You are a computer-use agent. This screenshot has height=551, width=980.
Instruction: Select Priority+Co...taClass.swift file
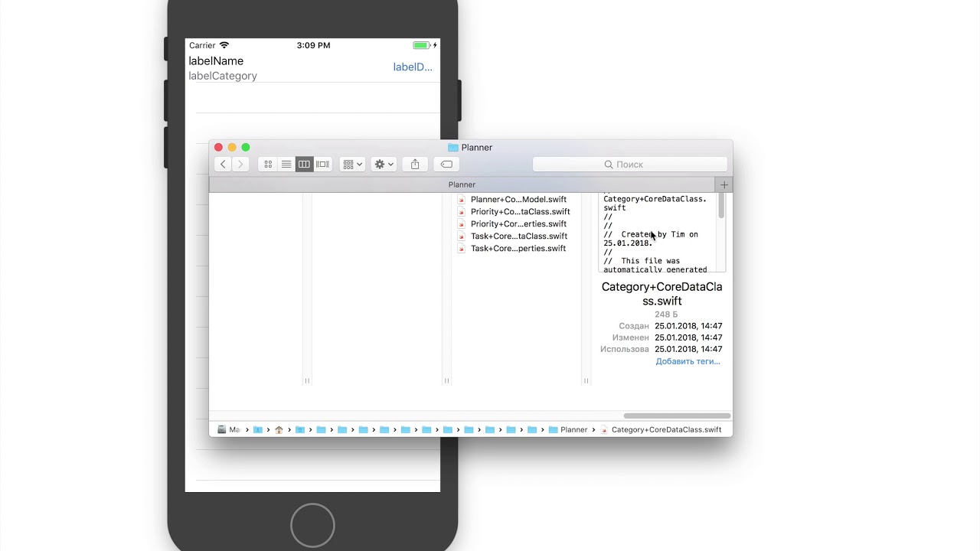pyautogui.click(x=520, y=211)
